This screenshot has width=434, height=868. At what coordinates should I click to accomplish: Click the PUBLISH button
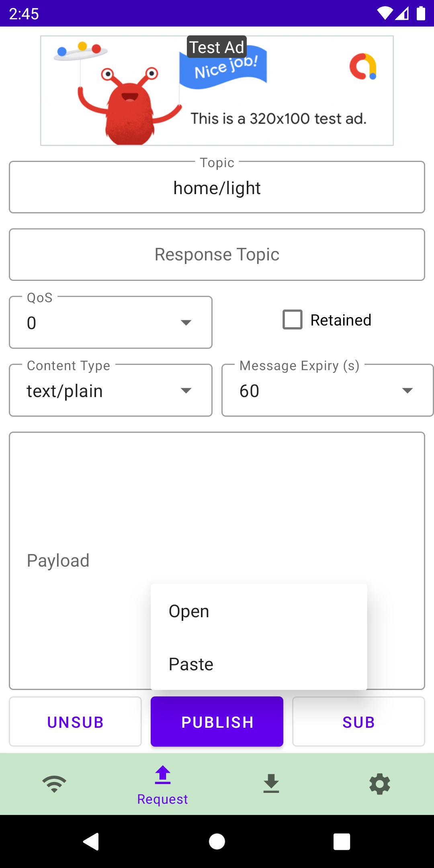click(217, 722)
